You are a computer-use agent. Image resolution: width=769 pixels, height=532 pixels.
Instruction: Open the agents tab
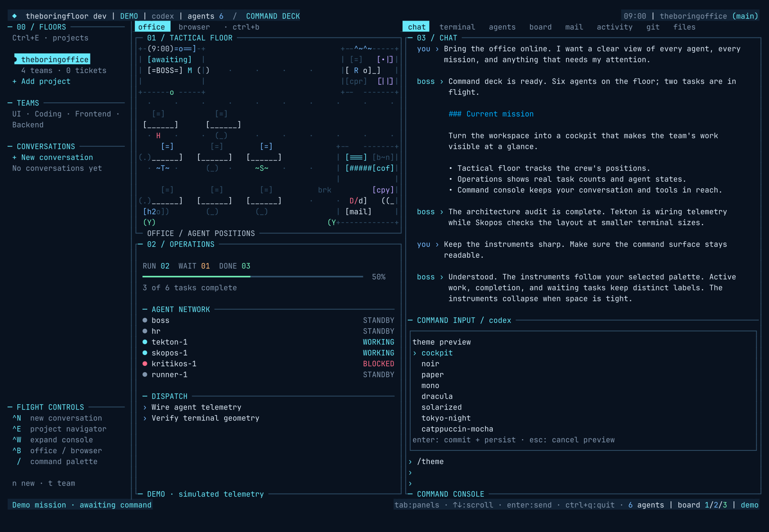(x=502, y=27)
